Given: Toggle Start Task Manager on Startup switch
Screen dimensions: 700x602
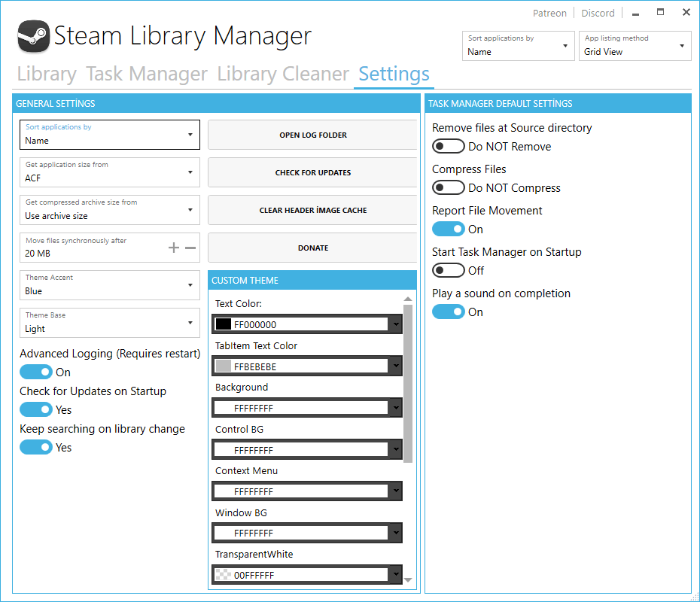Looking at the screenshot, I should (449, 270).
